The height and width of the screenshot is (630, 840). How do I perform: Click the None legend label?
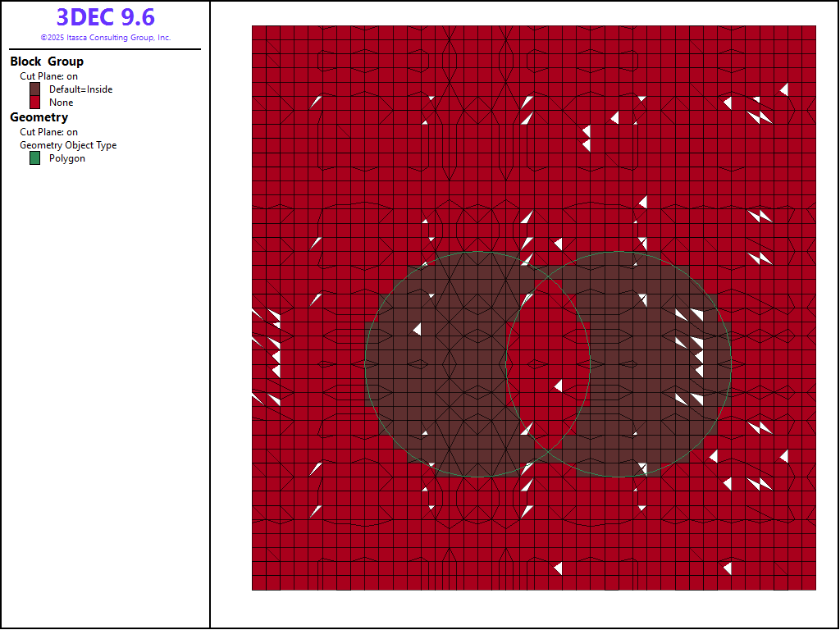pyautogui.click(x=61, y=103)
